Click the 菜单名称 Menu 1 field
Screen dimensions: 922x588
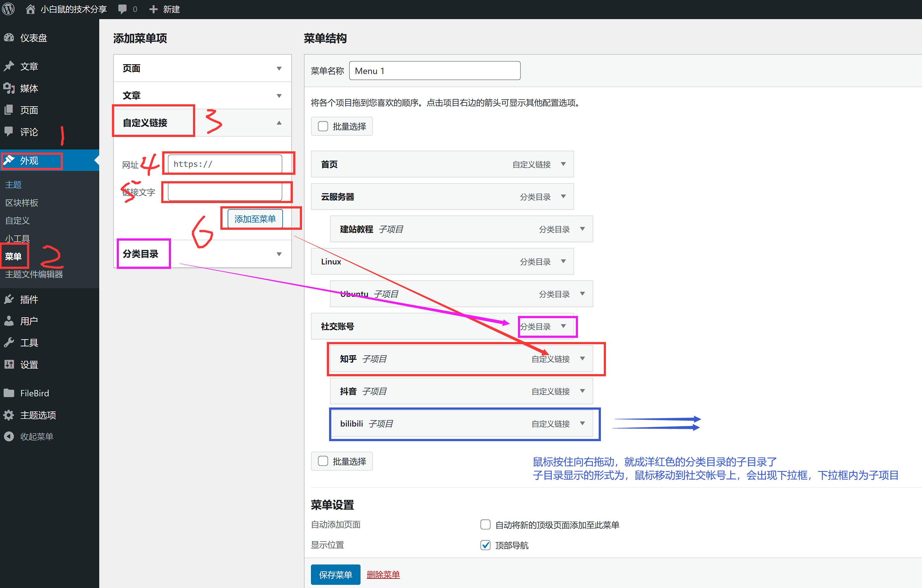coord(435,71)
